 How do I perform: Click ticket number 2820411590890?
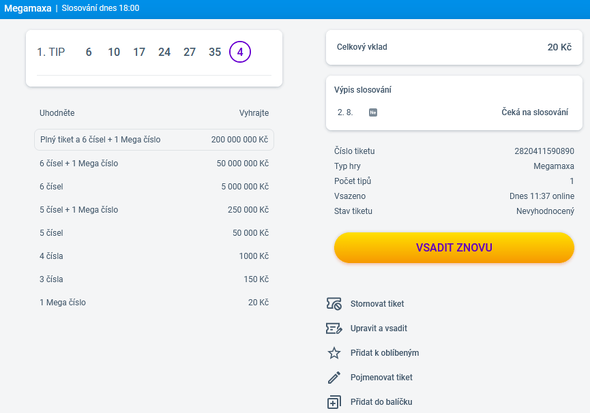(544, 151)
